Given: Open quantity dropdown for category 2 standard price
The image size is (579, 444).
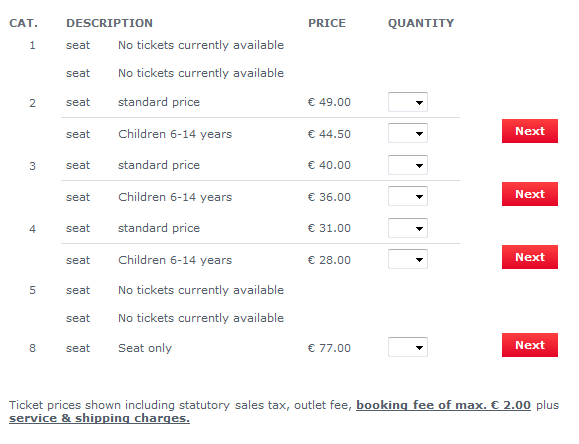Looking at the screenshot, I should 408,102.
